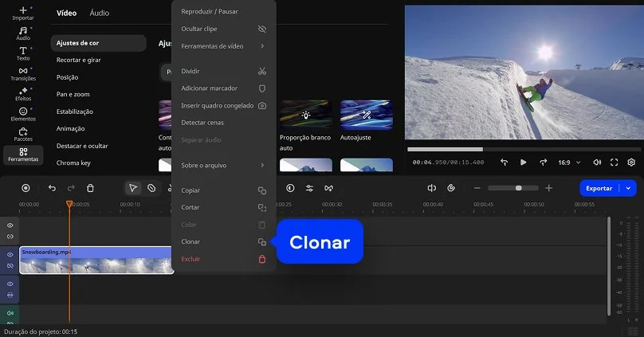
Task: Hide the Snowboarding video track with eye icon
Action: [x=10, y=254]
